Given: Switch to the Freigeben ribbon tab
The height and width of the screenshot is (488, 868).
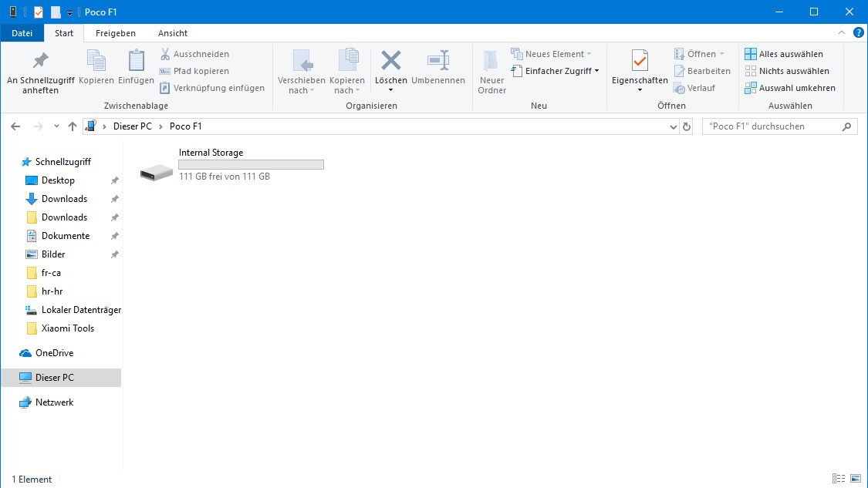Looking at the screenshot, I should pos(115,33).
